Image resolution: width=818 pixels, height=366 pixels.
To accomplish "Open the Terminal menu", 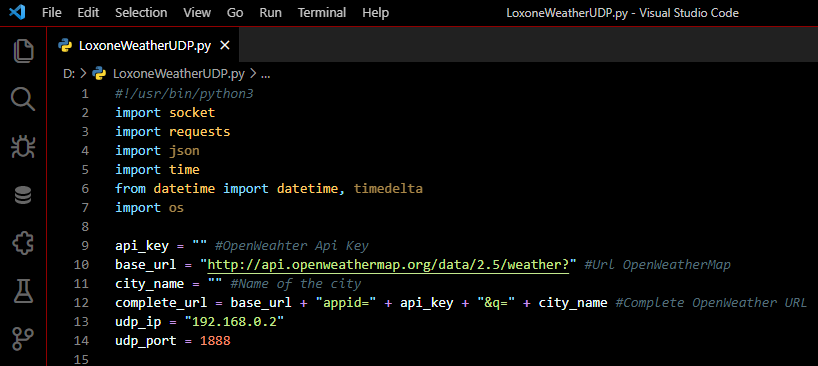I will coord(322,13).
